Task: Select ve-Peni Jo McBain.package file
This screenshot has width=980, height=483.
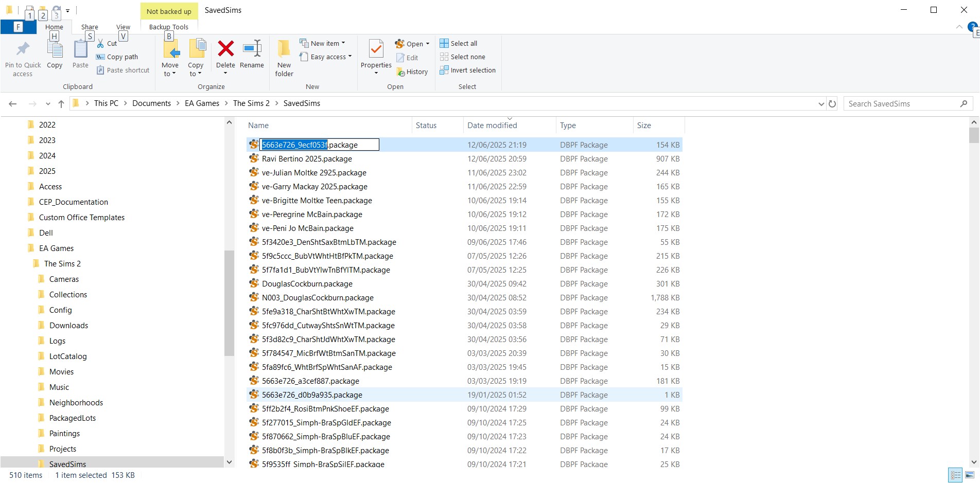Action: coord(308,228)
